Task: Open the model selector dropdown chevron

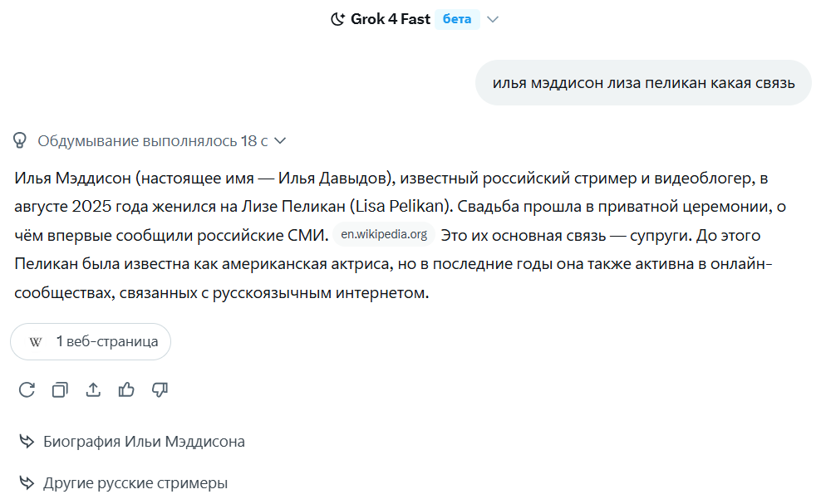Action: [493, 19]
